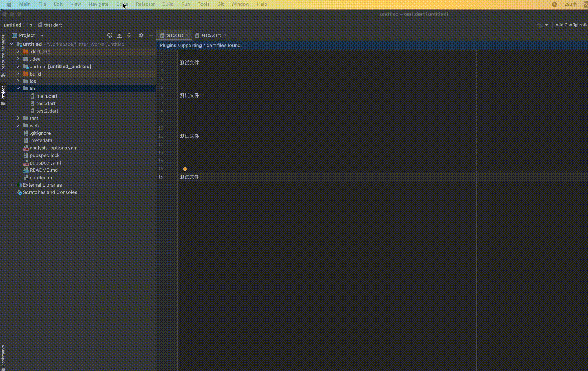The height and width of the screenshot is (371, 588).
Task: Expand the web folder
Action: click(x=18, y=126)
